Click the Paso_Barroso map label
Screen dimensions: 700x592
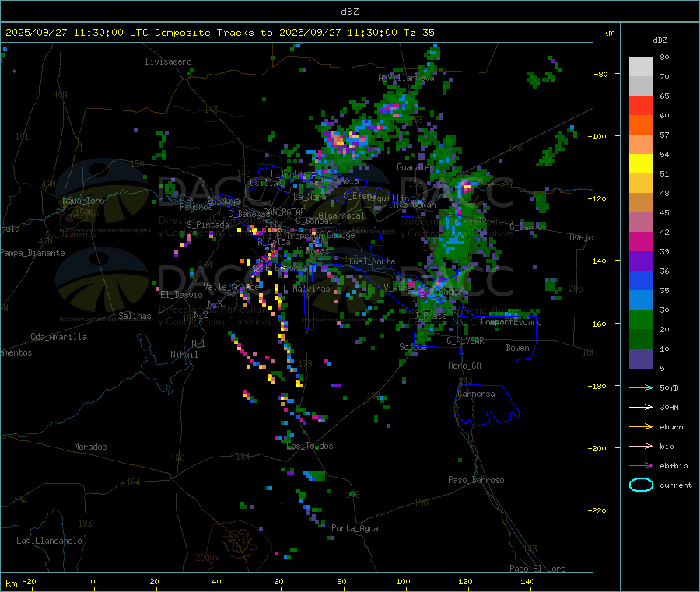click(476, 480)
